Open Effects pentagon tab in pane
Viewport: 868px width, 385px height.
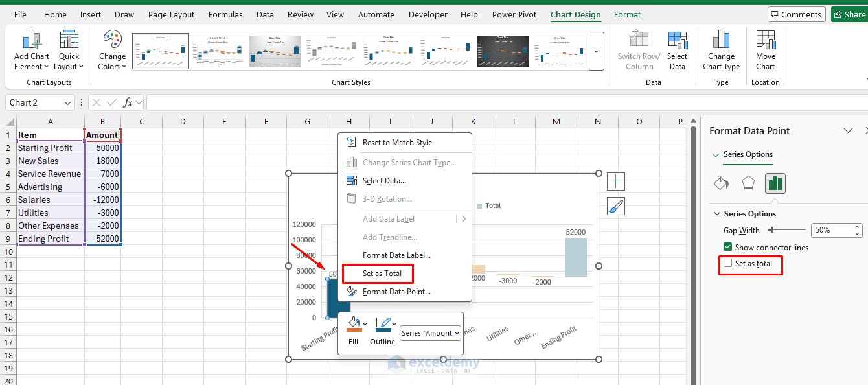coord(748,183)
